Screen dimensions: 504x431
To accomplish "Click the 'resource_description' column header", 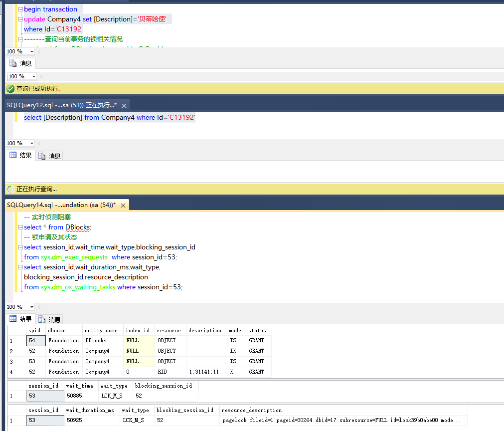I will coord(343,410).
